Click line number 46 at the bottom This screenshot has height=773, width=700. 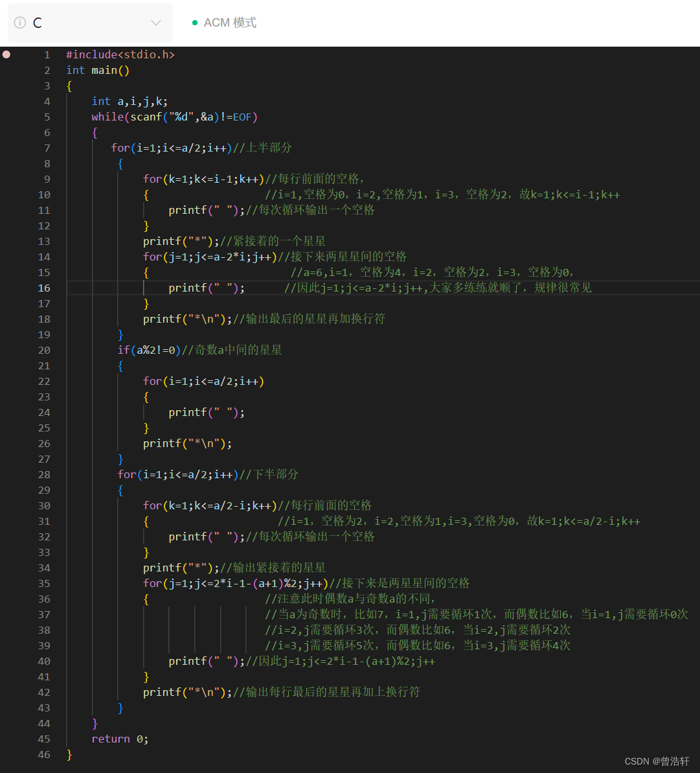coord(44,754)
